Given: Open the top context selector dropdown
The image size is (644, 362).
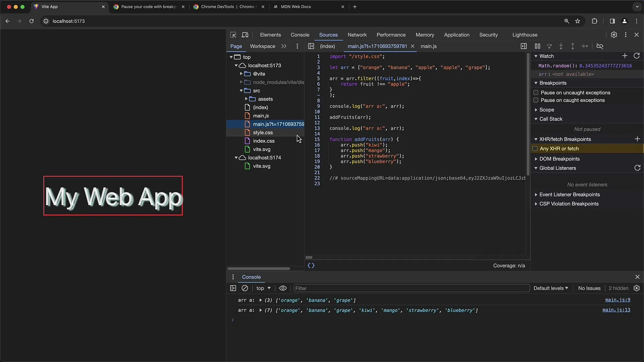Looking at the screenshot, I should (263, 288).
